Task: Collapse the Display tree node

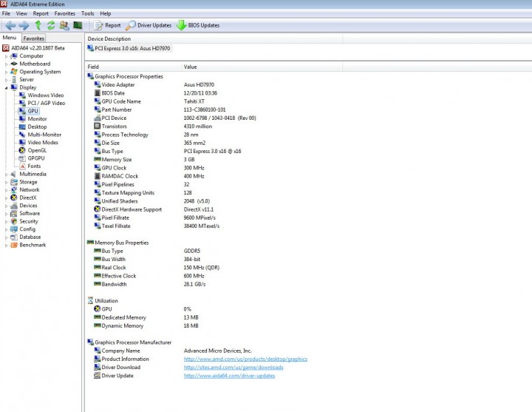Action: point(6,87)
